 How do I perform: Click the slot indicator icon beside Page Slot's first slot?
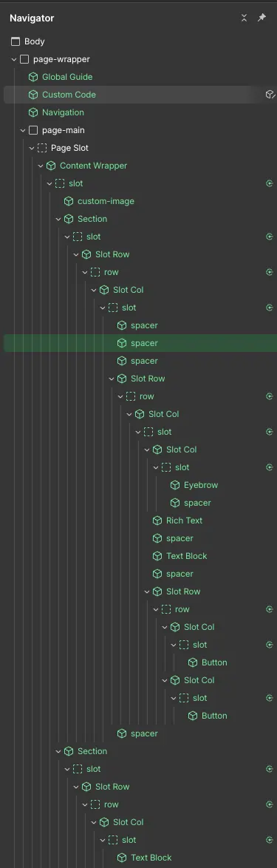[x=270, y=183]
